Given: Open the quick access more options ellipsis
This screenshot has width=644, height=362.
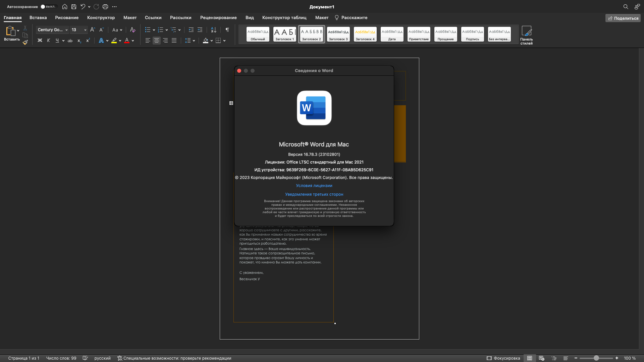Looking at the screenshot, I should tap(114, 7).
